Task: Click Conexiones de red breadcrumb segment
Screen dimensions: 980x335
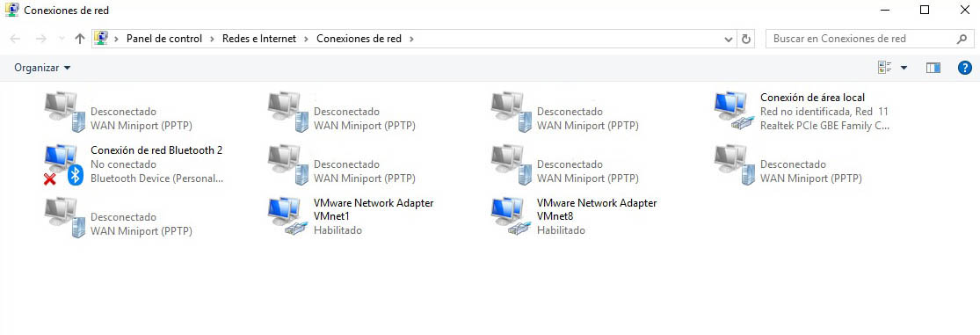Action: [x=359, y=39]
